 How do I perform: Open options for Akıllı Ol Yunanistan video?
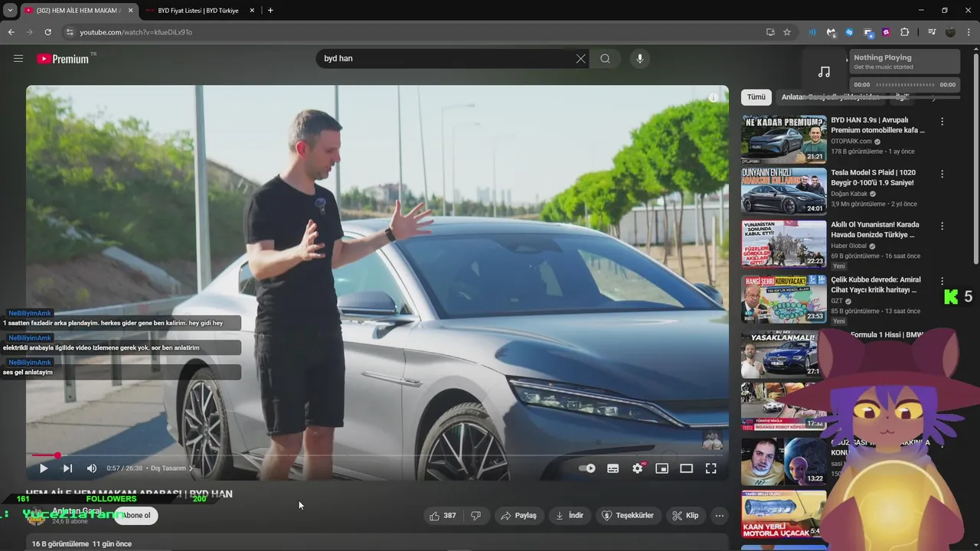coord(942,227)
